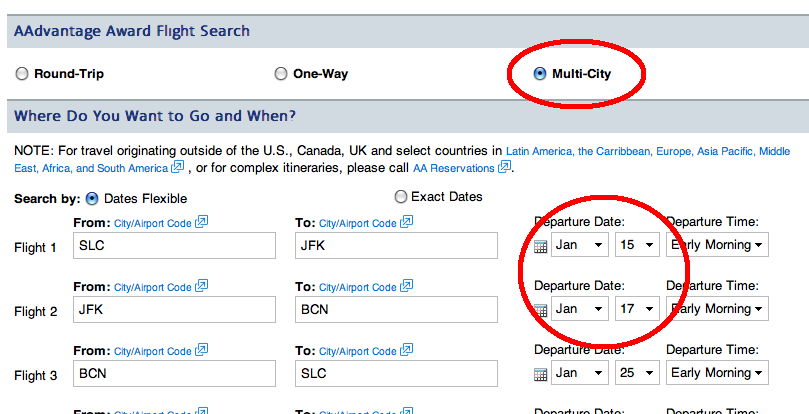Click the Search by label
809x414 pixels.
click(47, 199)
